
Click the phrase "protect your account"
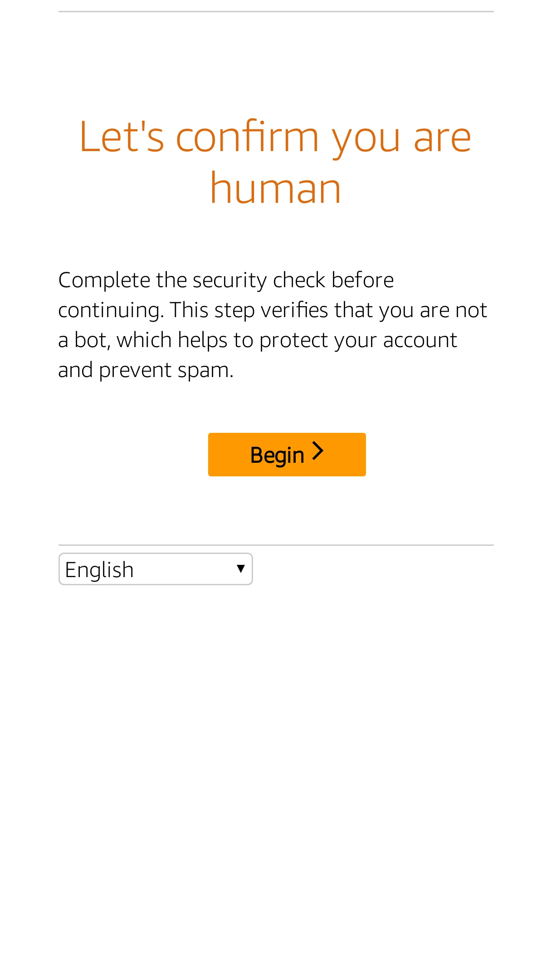(x=358, y=340)
